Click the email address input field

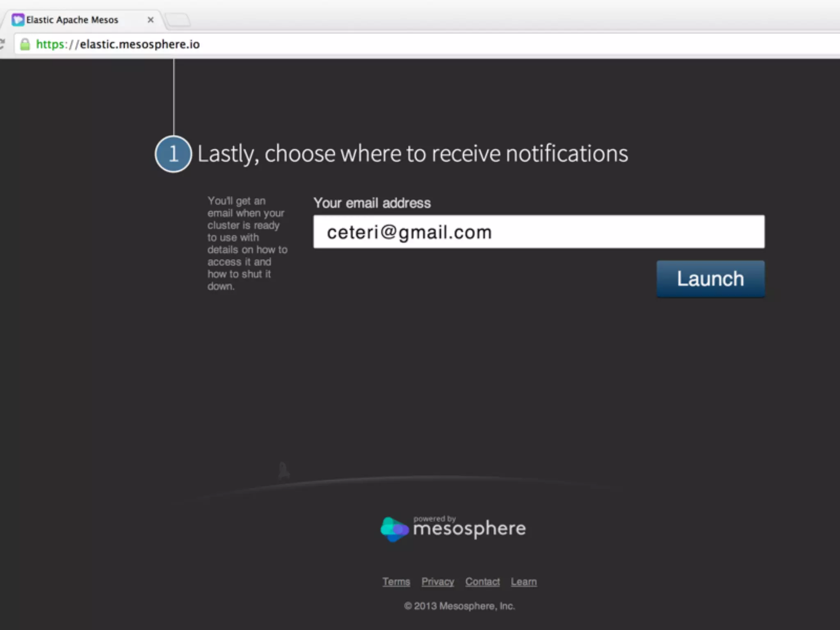539,232
